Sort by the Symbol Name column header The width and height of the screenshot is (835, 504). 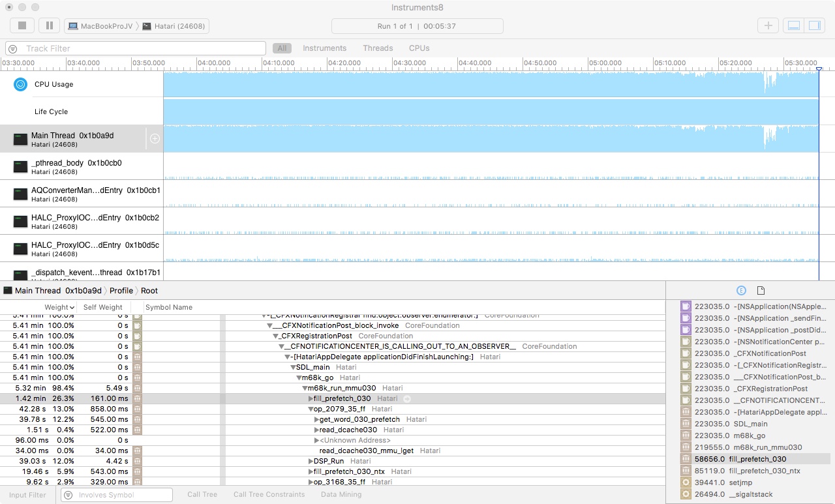169,307
